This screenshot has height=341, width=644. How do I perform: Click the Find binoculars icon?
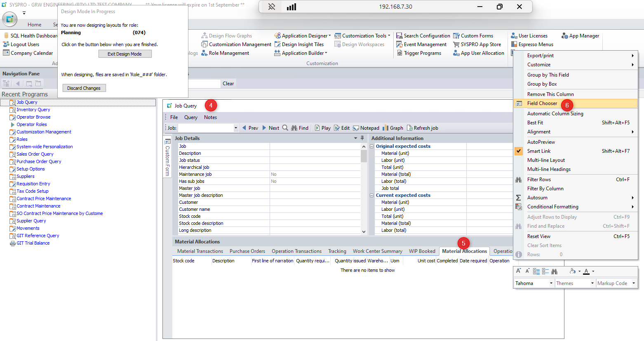(x=294, y=128)
